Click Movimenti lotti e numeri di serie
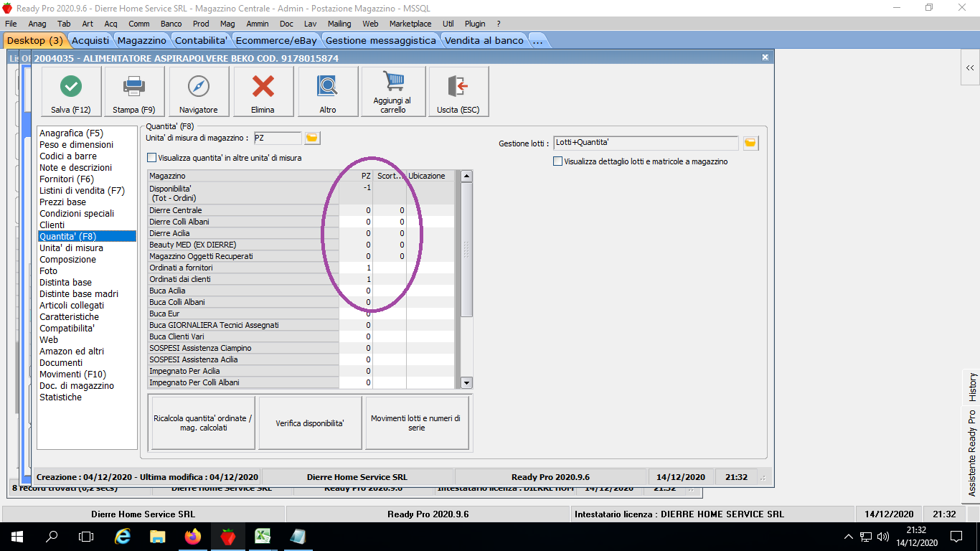980x551 pixels. 417,423
